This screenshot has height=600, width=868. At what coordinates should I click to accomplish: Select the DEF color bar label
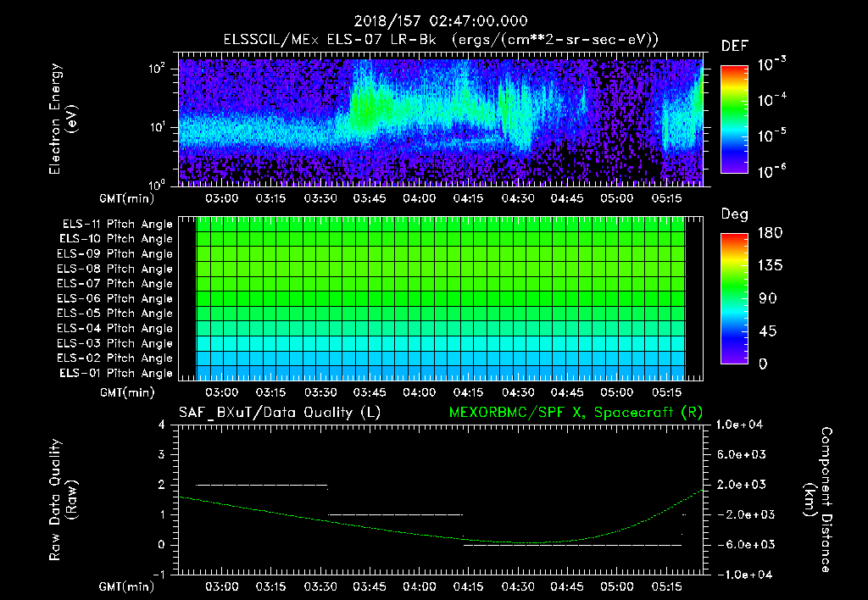pos(735,47)
